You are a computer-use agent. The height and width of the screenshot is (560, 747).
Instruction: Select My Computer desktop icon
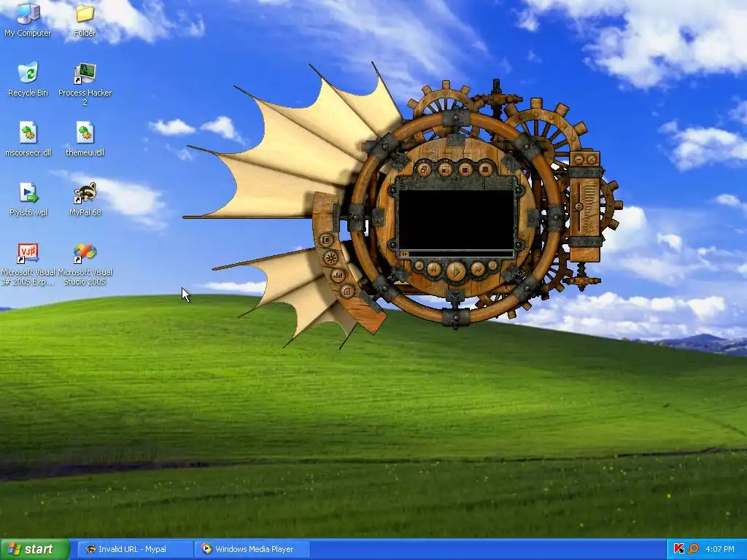pyautogui.click(x=28, y=19)
